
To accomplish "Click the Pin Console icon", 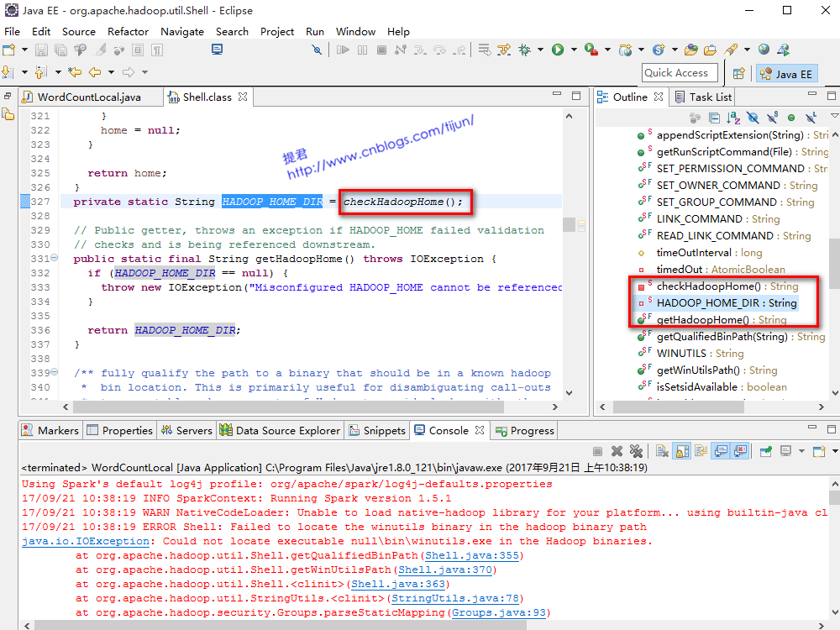I will pos(766,452).
